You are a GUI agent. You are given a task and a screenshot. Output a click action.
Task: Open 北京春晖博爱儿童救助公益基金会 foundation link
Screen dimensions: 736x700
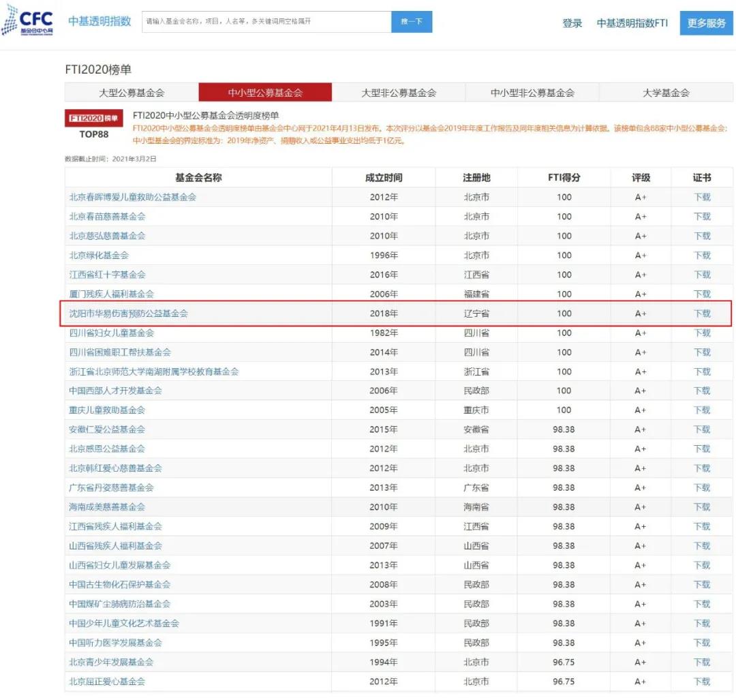click(133, 197)
